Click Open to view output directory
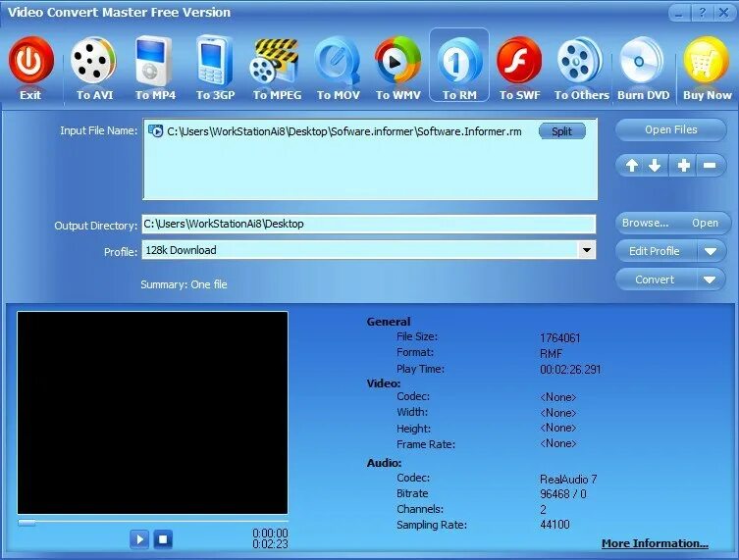 click(x=705, y=224)
